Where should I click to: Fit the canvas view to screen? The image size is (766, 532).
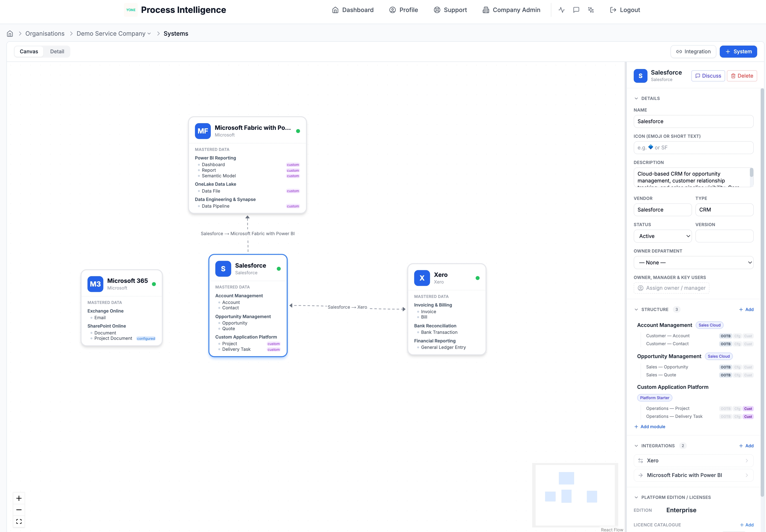coord(19,521)
